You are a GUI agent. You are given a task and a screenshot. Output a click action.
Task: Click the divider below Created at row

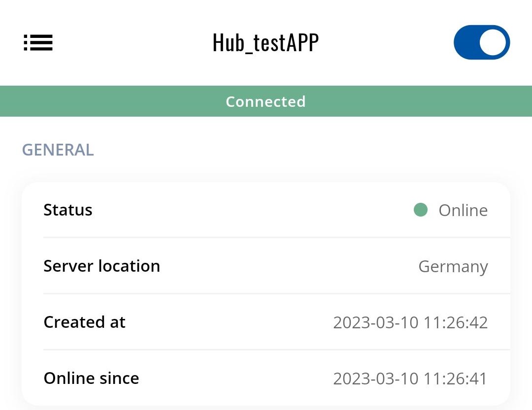click(x=276, y=350)
